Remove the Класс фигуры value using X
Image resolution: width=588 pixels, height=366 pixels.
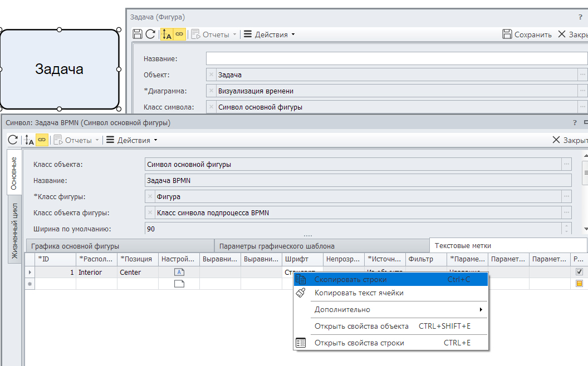click(x=150, y=196)
